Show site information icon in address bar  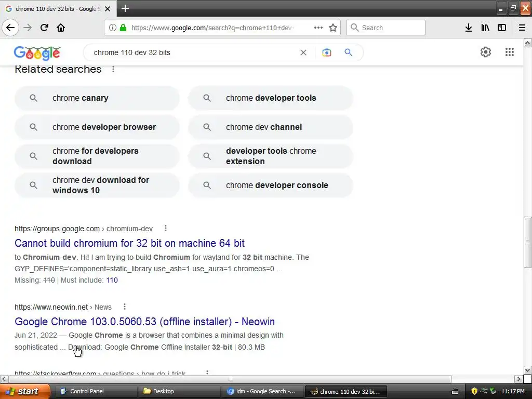pos(113,28)
